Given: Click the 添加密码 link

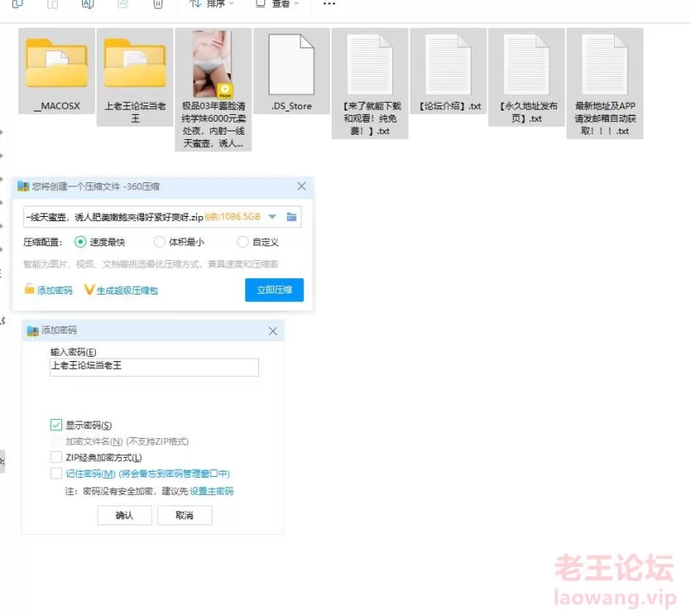Looking at the screenshot, I should (48, 289).
